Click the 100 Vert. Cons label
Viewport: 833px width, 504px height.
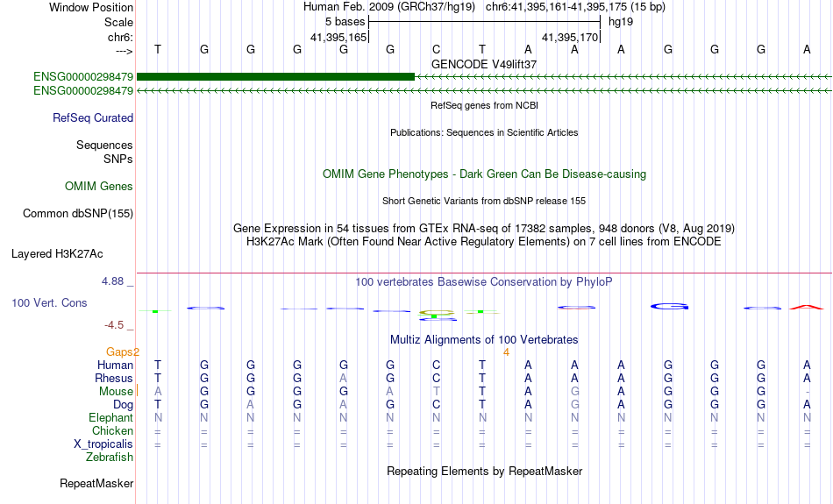click(x=49, y=302)
